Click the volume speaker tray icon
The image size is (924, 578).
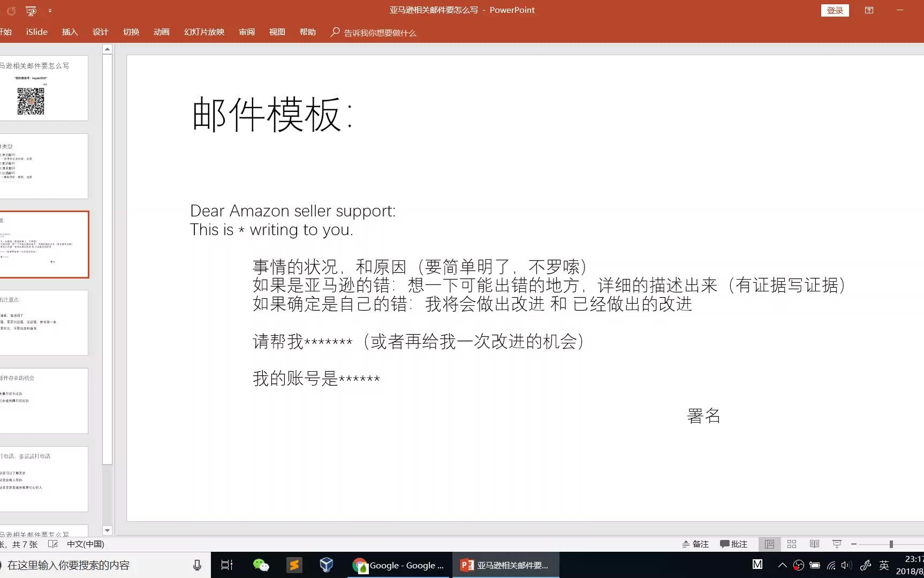pyautogui.click(x=846, y=565)
